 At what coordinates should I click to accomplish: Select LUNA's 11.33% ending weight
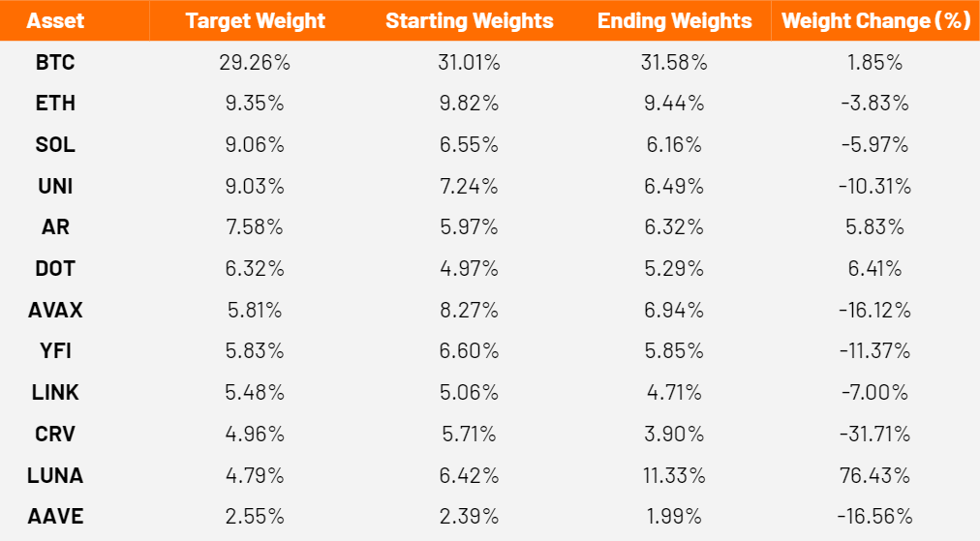click(x=674, y=475)
